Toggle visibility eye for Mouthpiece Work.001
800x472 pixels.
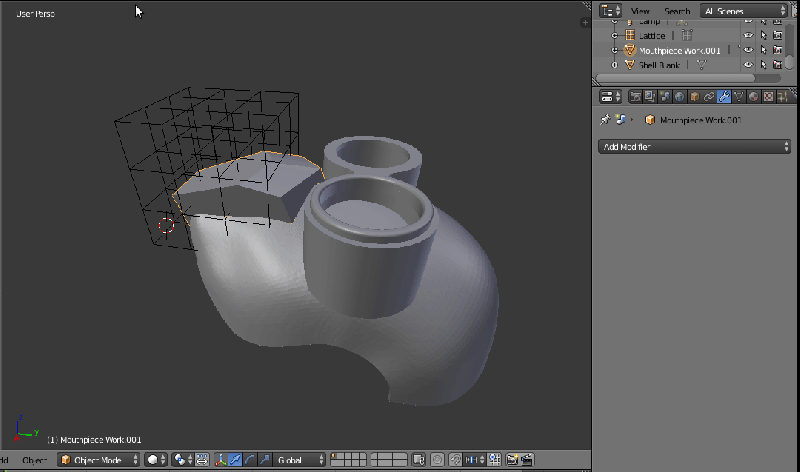coord(748,50)
